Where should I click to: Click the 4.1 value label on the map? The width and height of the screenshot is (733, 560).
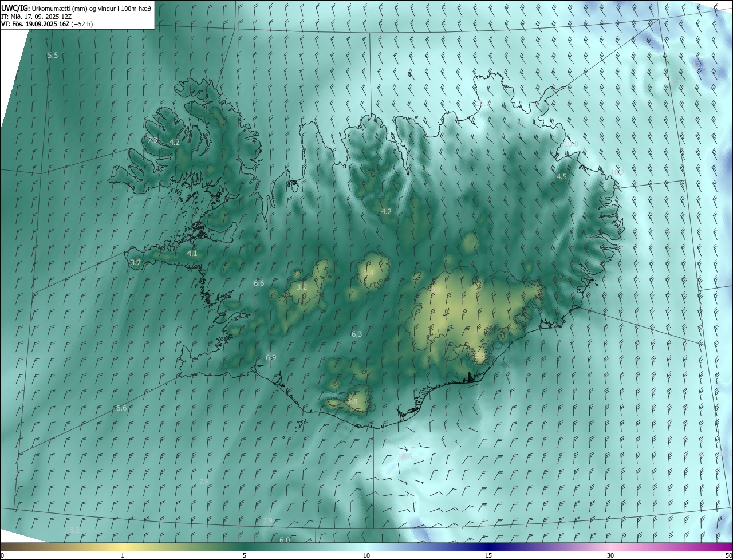(x=192, y=253)
